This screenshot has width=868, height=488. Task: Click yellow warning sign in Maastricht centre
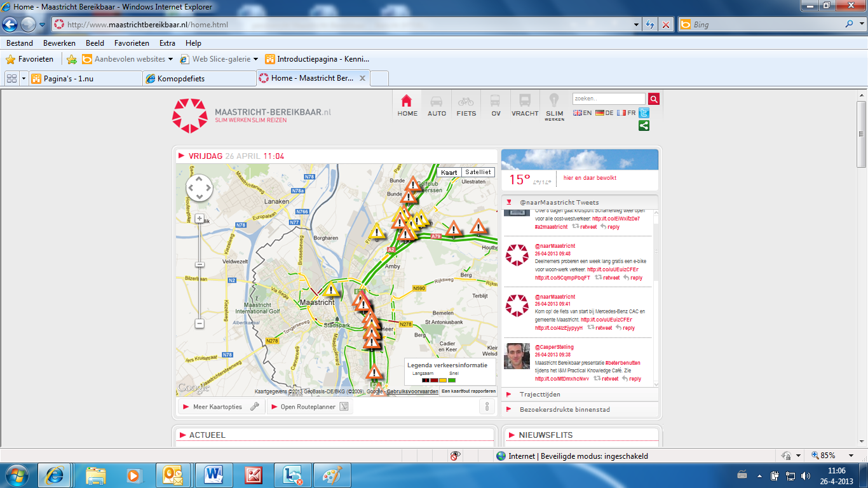(331, 290)
